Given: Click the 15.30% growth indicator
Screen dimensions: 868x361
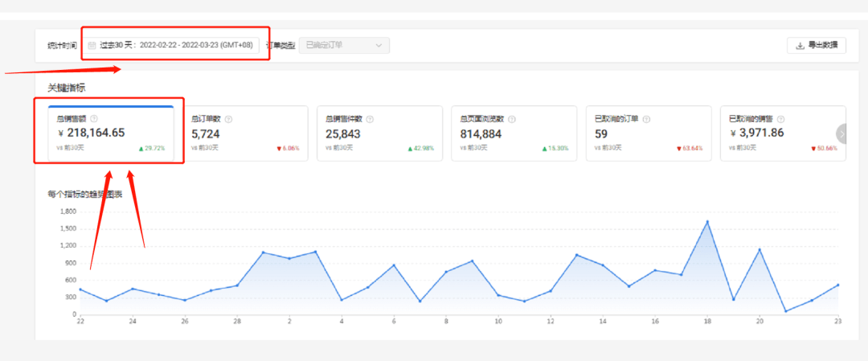Looking at the screenshot, I should tap(555, 149).
